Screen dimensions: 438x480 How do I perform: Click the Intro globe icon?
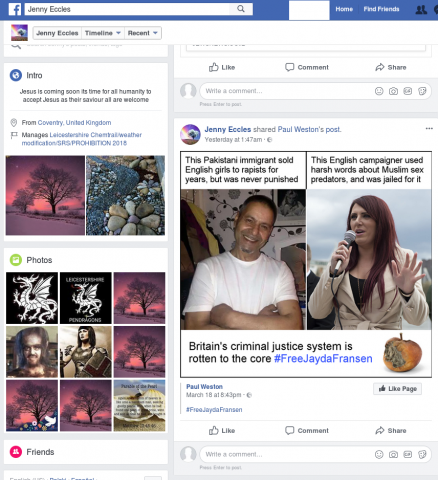point(16,75)
